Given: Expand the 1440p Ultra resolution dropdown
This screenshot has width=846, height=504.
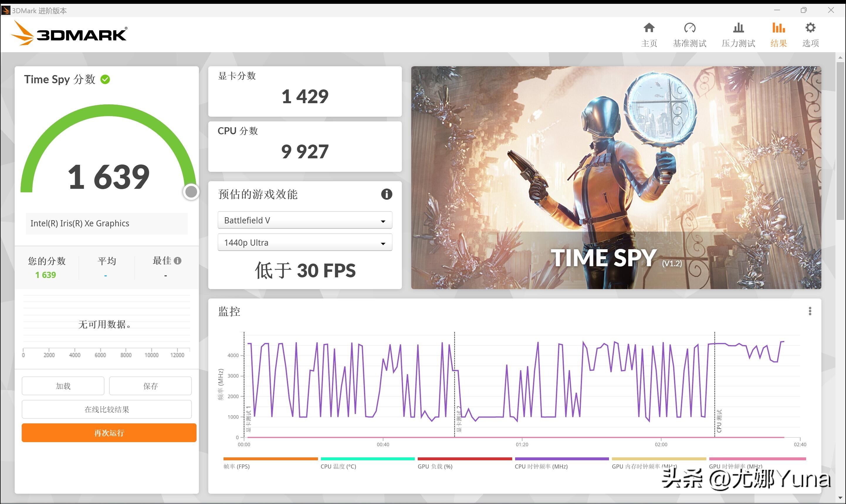Looking at the screenshot, I should pos(304,243).
